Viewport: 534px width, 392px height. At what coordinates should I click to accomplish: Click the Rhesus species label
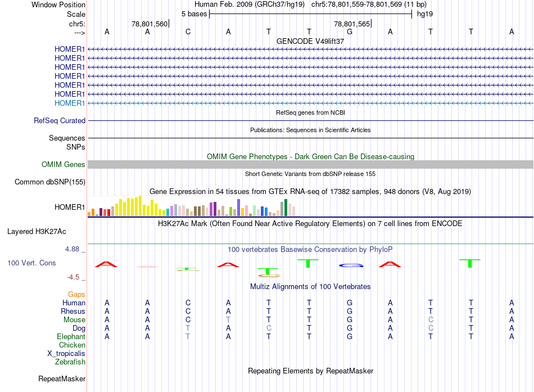coord(73,312)
